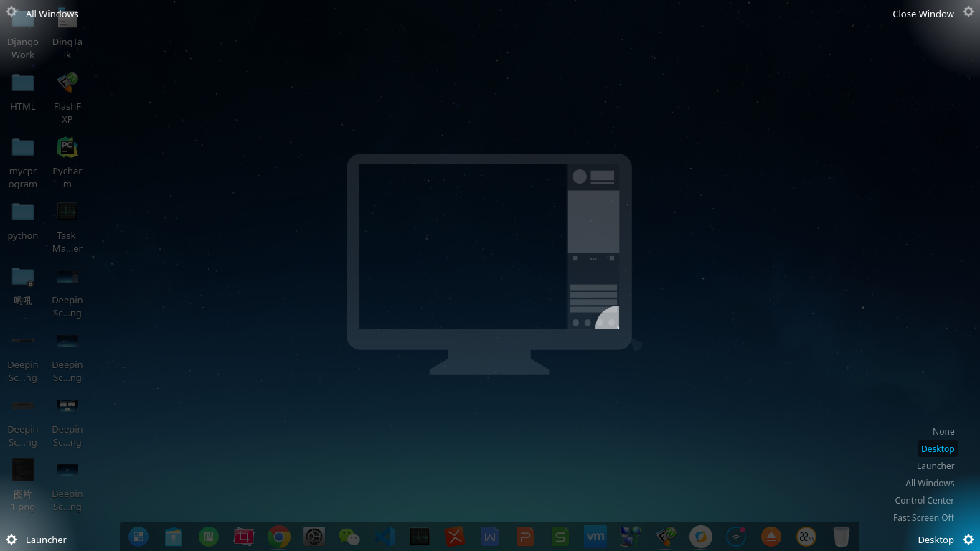Open System Settings gear in the dock
Viewport: 980px width, 551px height.
point(314,537)
